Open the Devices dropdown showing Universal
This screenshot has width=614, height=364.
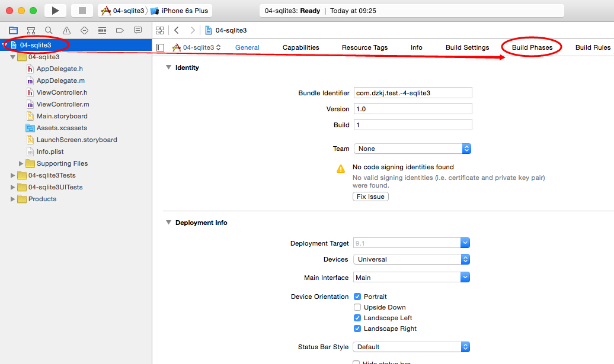411,259
